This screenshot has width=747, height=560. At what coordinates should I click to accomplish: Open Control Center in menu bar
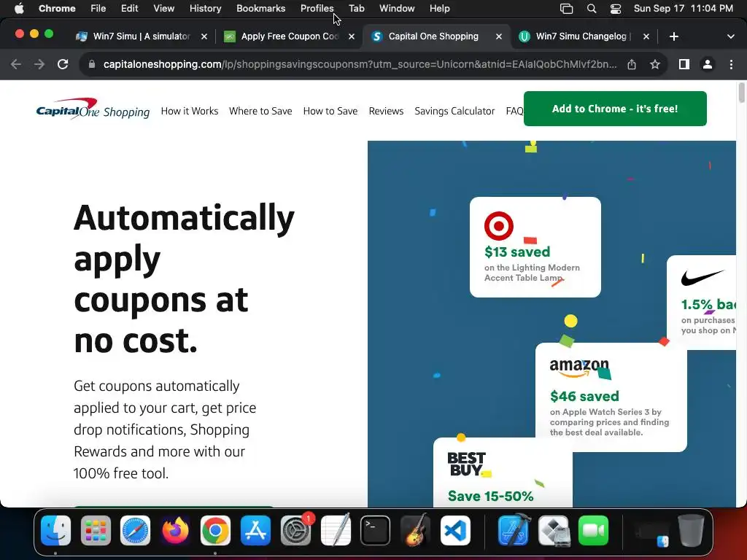pos(616,9)
